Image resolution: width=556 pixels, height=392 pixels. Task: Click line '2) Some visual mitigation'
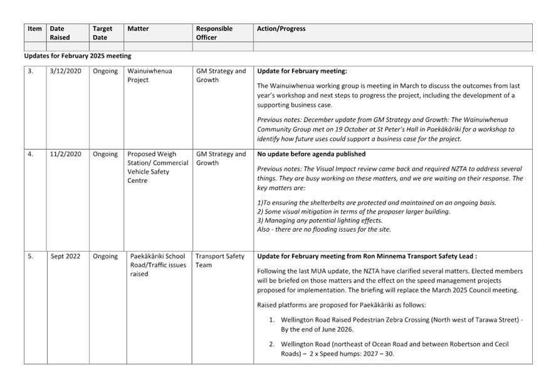click(354, 212)
